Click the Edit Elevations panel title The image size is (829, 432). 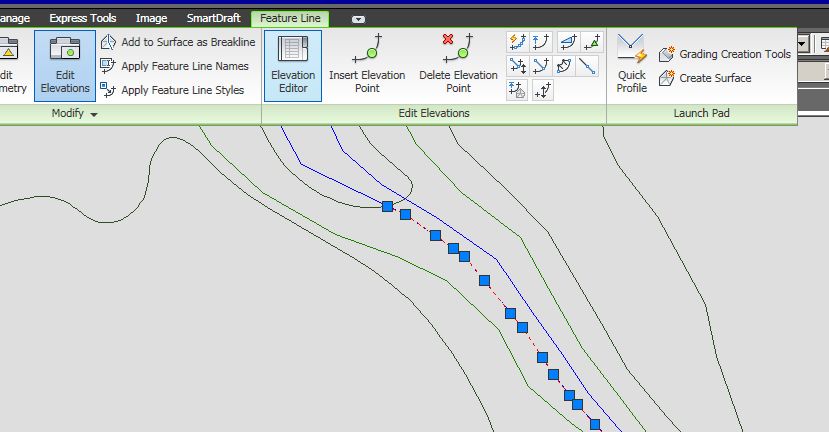(434, 113)
